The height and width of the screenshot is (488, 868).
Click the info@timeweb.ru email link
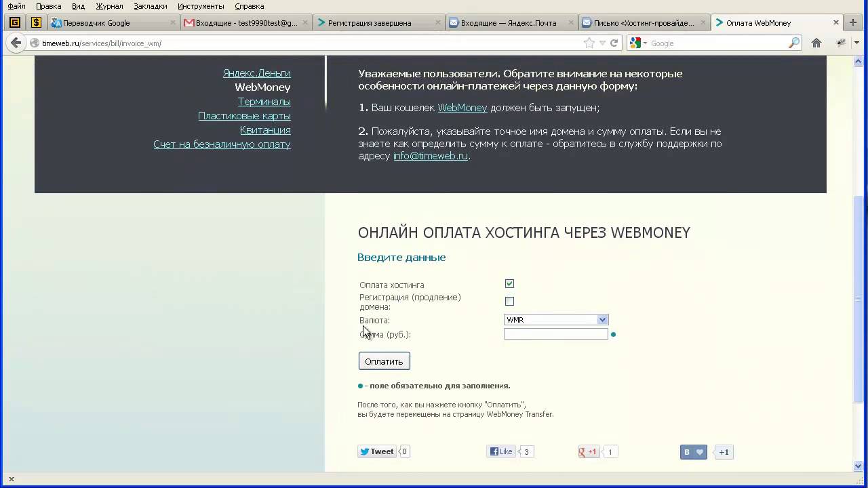431,156
